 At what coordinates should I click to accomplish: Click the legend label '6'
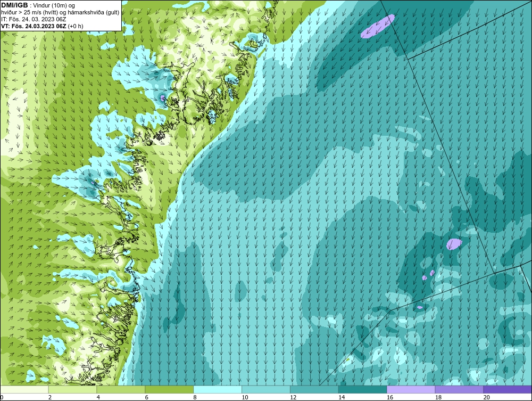click(147, 397)
